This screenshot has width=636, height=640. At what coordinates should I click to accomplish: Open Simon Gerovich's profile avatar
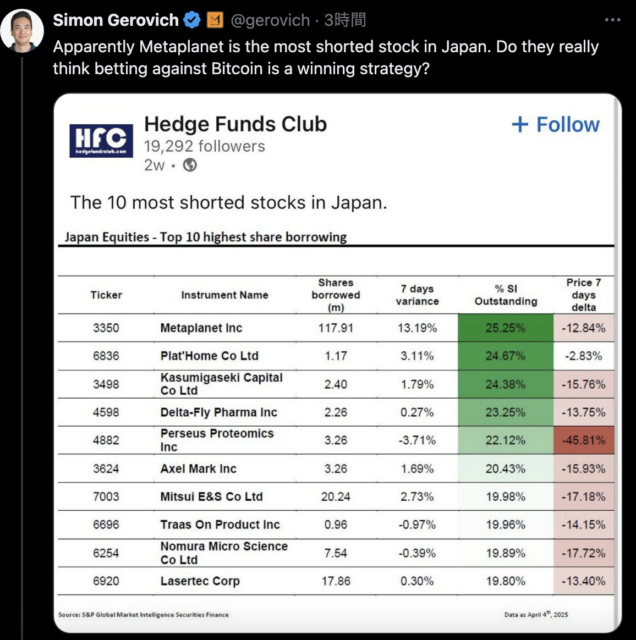coord(22,31)
